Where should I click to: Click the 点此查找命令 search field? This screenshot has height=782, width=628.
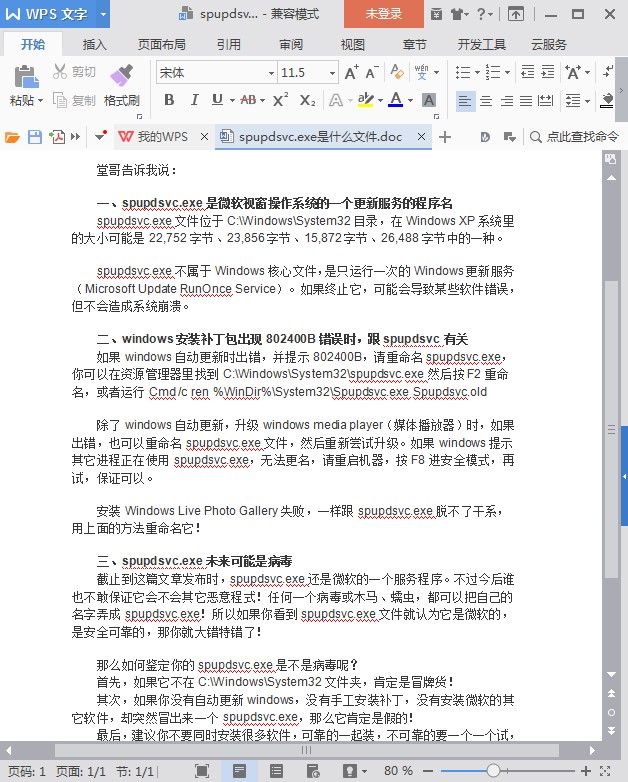click(x=574, y=137)
